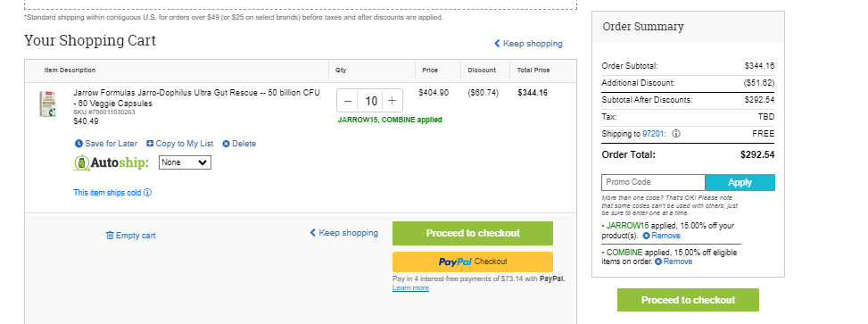Image resolution: width=868 pixels, height=324 pixels.
Task: Click the Promo Code input field
Action: tap(653, 182)
